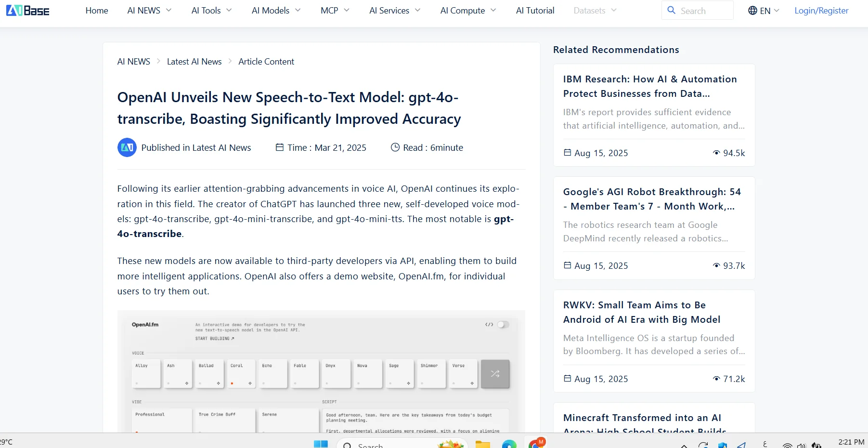This screenshot has height=448, width=868.
Task: Open the Latest AI News breadcrumb link
Action: coord(194,62)
